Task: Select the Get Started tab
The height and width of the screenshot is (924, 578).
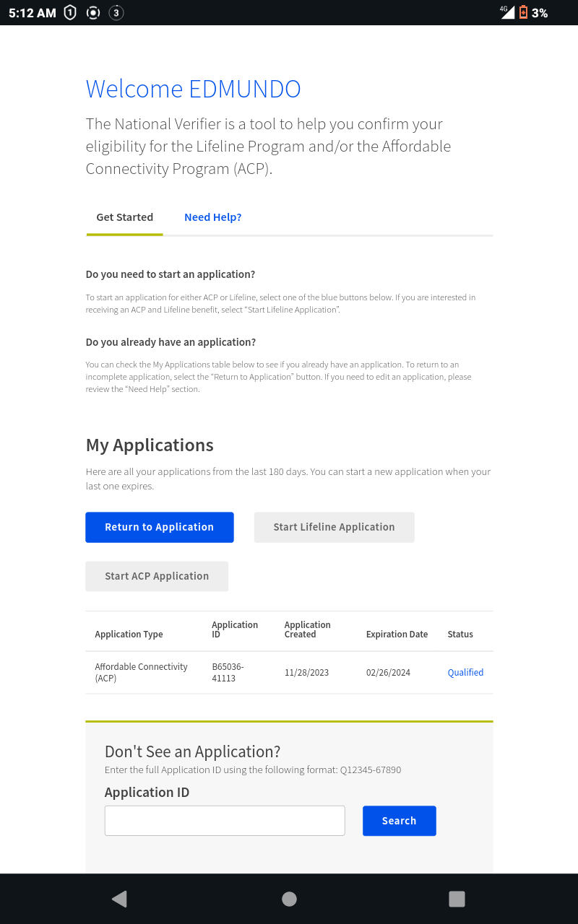Action: coord(124,217)
